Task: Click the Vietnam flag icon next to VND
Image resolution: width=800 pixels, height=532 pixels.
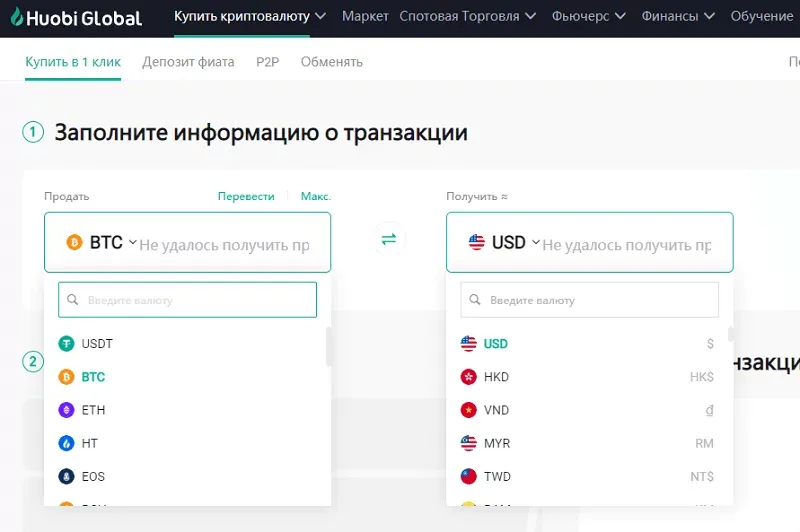Action: 468,410
